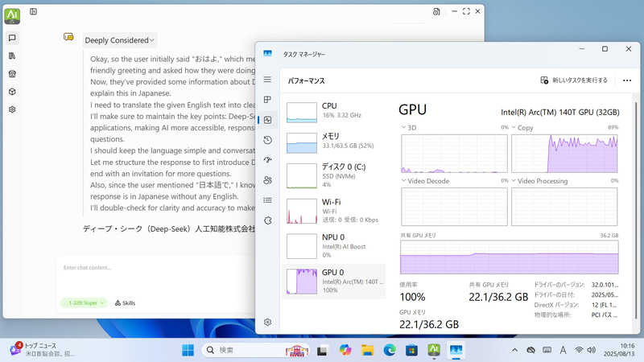The image size is (644, 362).
Task: Open Users icon in Task Manager sidebar
Action: pyautogui.click(x=267, y=180)
